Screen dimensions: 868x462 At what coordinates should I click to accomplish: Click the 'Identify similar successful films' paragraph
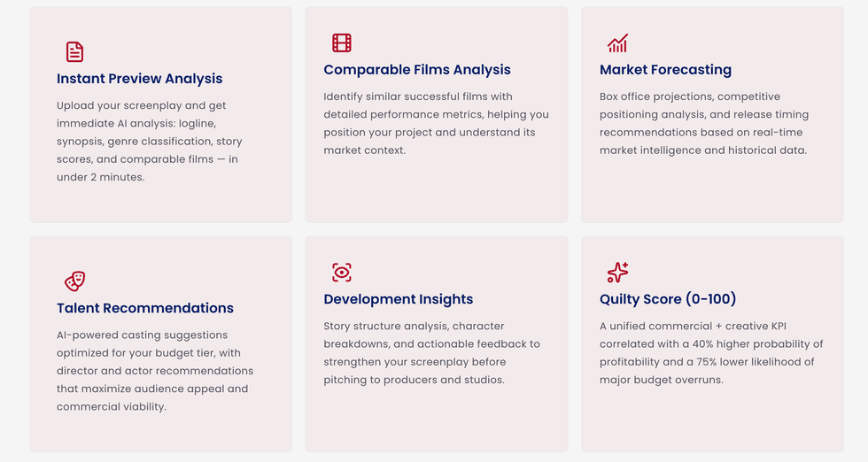(436, 123)
